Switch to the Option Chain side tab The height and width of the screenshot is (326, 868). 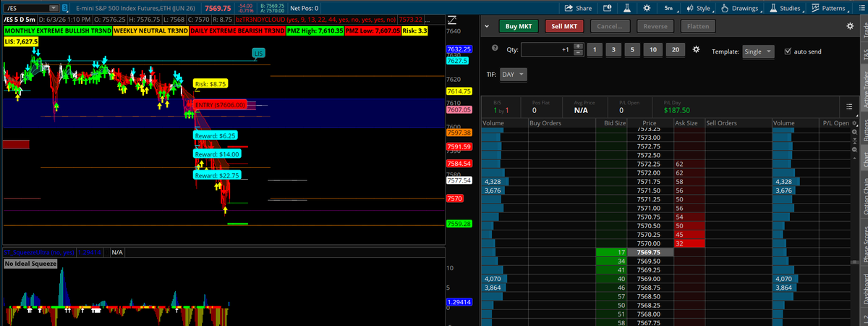(864, 196)
